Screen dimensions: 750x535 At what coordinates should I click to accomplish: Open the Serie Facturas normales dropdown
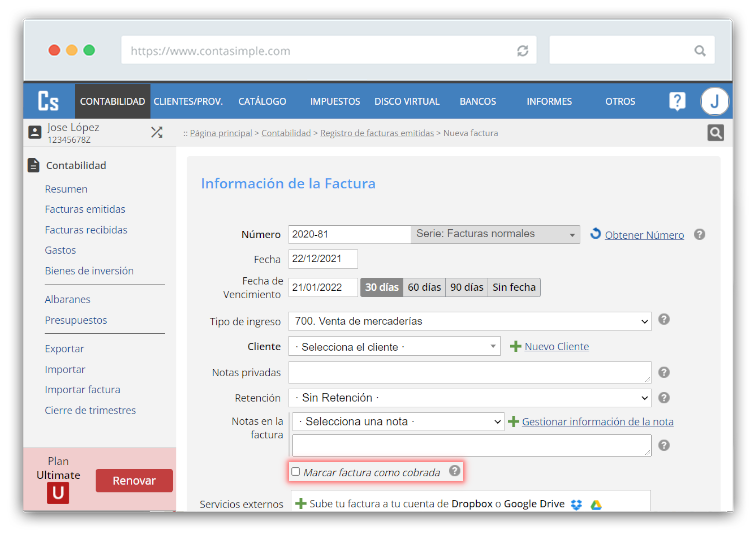[495, 234]
